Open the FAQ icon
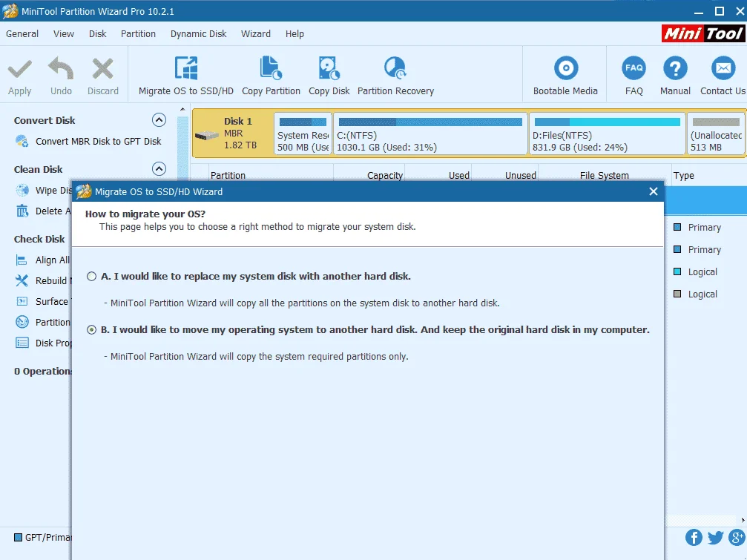This screenshot has height=560, width=747. coord(634,68)
